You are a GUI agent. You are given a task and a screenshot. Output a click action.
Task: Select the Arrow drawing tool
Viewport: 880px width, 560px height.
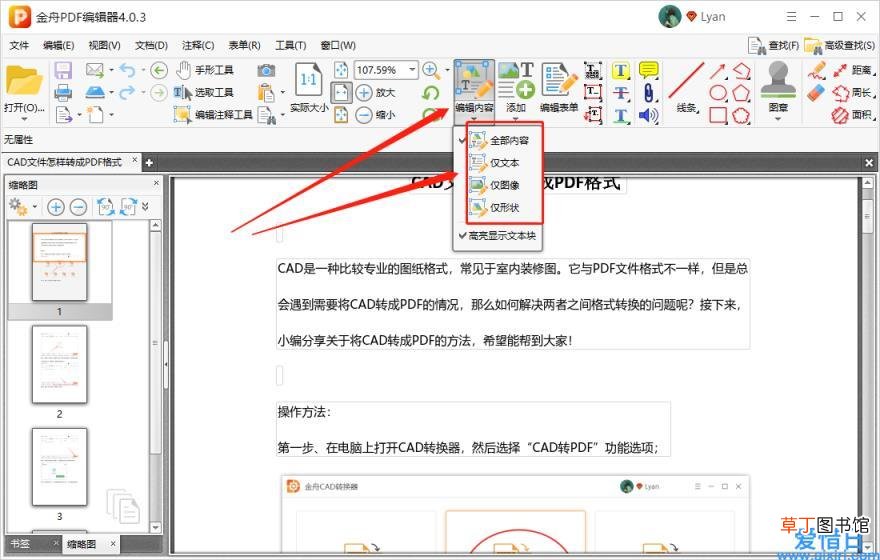718,71
